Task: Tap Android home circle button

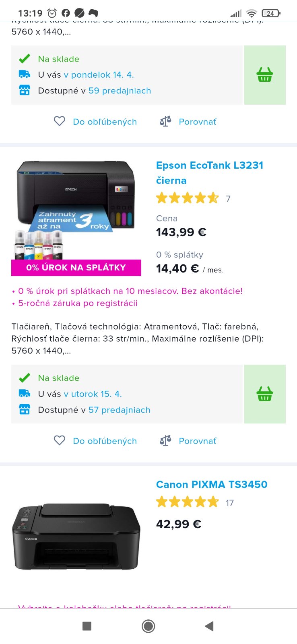Action: (x=148, y=626)
